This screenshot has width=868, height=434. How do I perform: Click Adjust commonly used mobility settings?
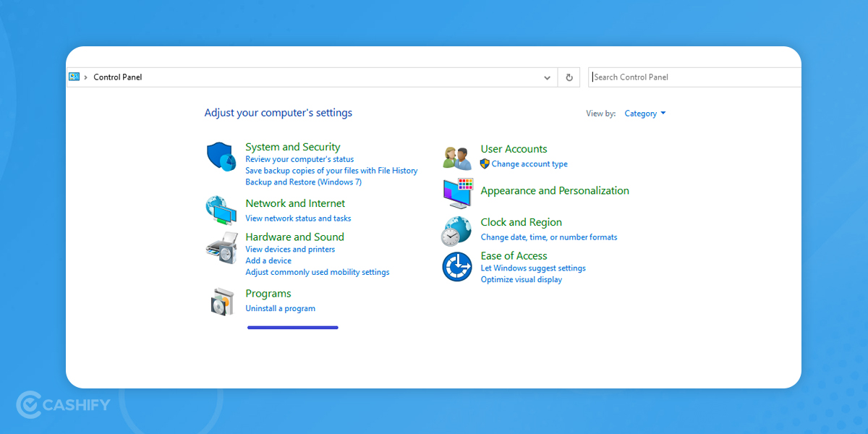(x=317, y=272)
